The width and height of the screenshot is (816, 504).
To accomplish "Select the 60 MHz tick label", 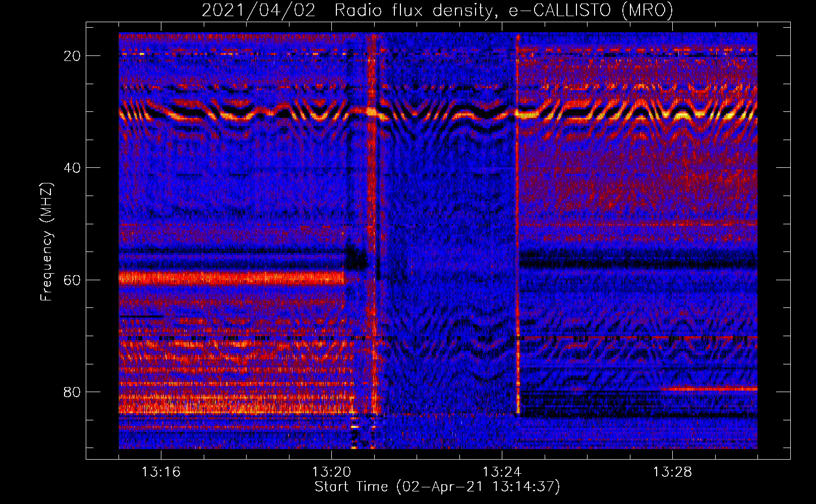I will pyautogui.click(x=73, y=280).
